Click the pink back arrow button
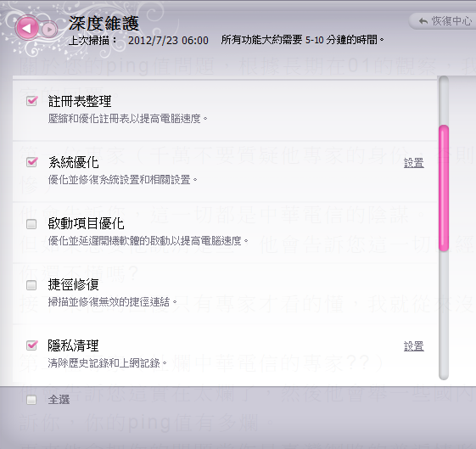This screenshot has width=476, height=449. click(x=27, y=28)
